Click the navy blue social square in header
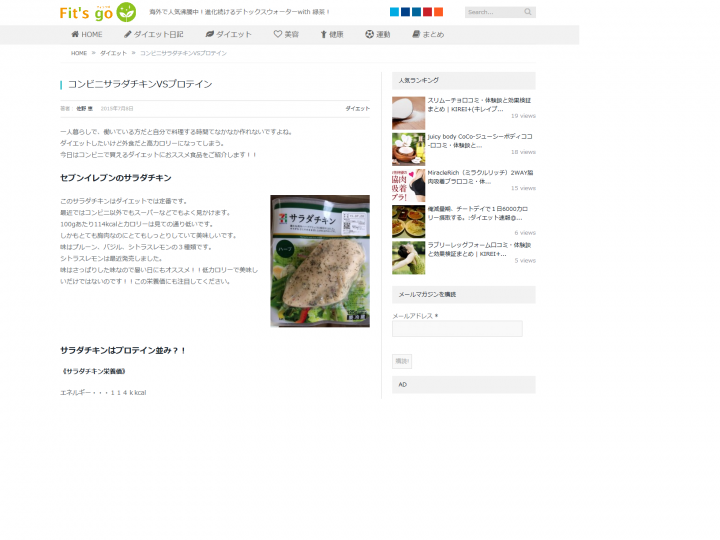Image resolution: width=720 pixels, height=540 pixels. (x=405, y=12)
